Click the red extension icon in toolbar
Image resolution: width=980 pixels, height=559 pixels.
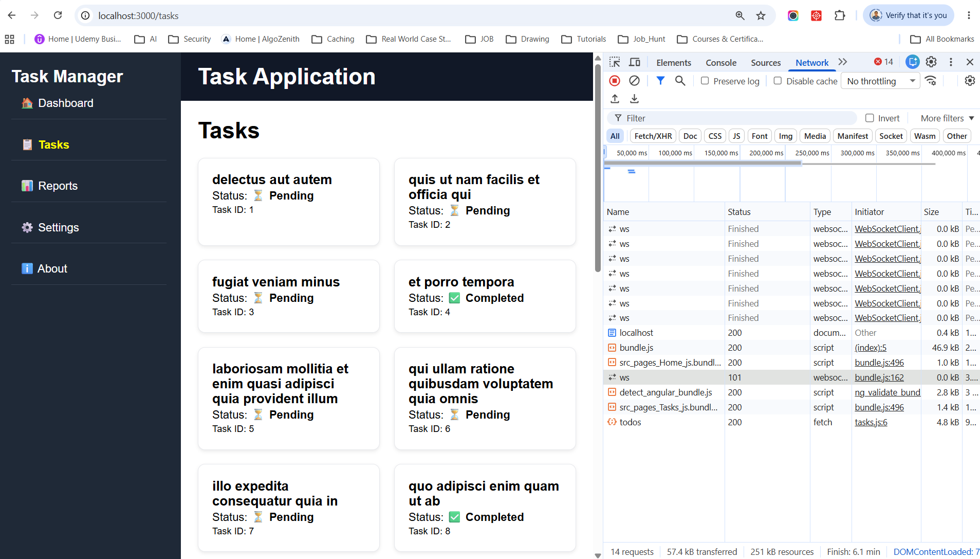pyautogui.click(x=816, y=15)
